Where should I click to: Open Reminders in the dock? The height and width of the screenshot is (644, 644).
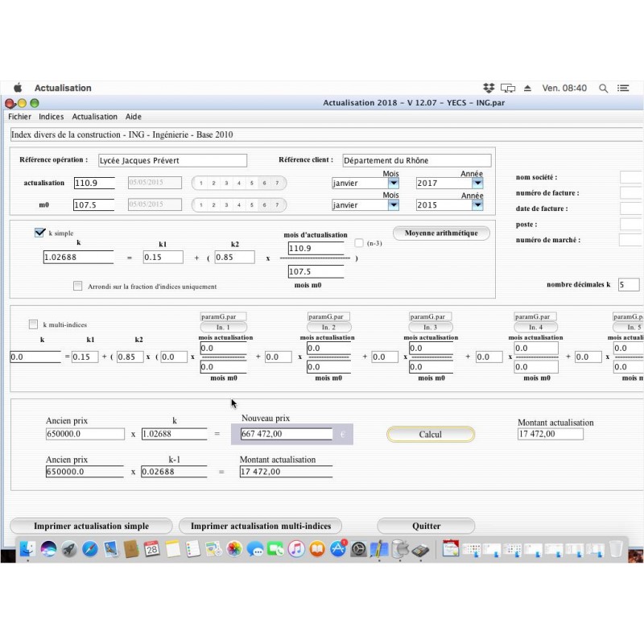(193, 549)
